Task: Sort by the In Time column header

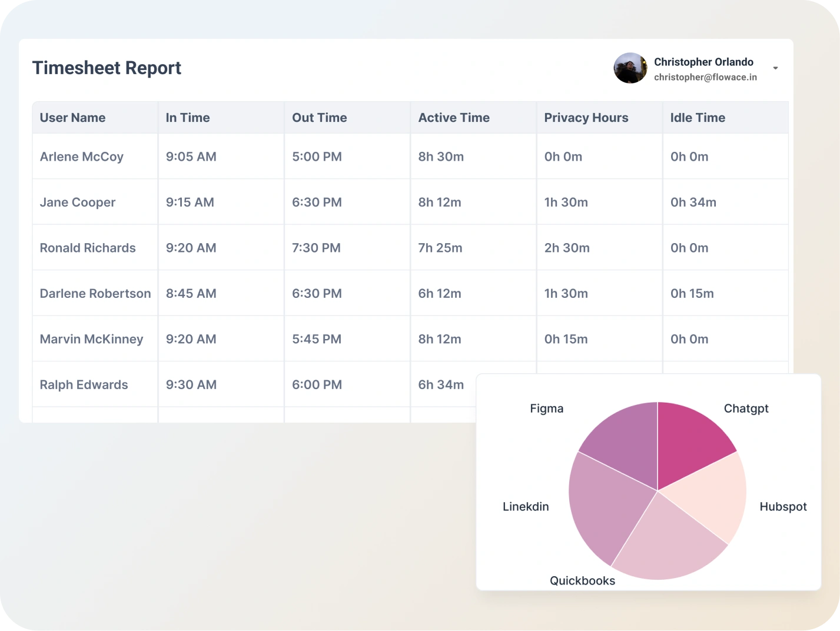Action: click(x=188, y=118)
